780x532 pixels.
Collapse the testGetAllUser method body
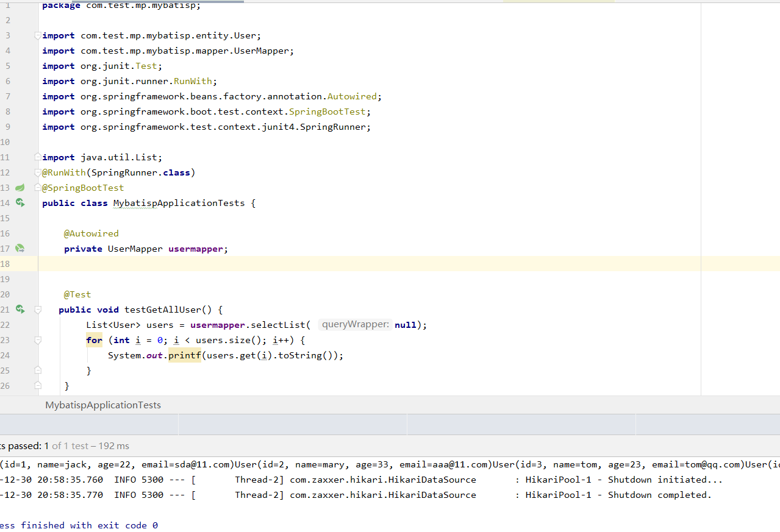[x=38, y=310]
